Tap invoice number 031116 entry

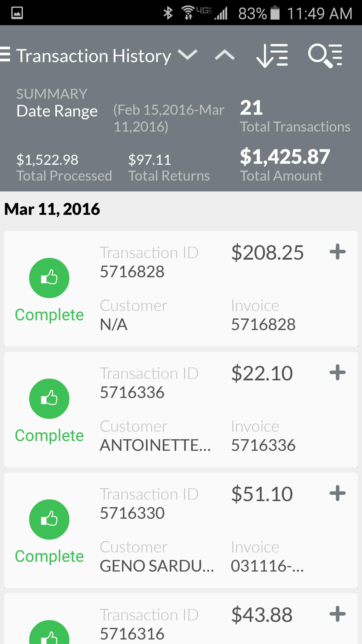tap(267, 566)
